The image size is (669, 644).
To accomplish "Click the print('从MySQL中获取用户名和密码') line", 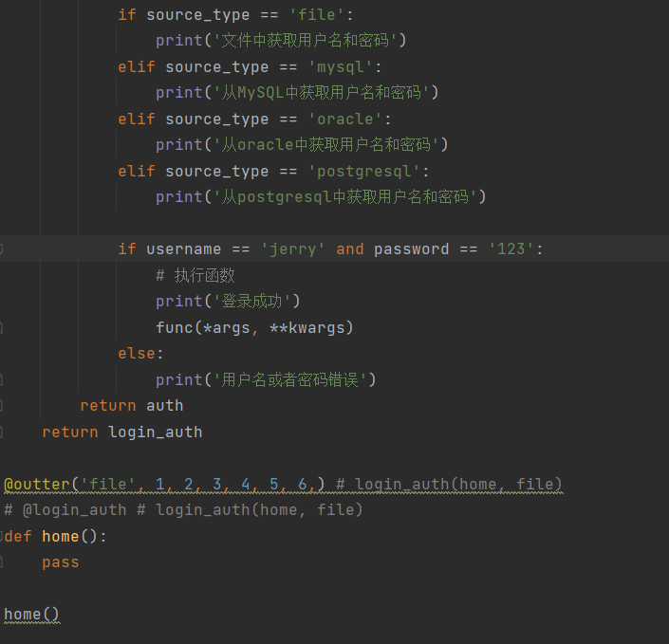I will pyautogui.click(x=297, y=93).
